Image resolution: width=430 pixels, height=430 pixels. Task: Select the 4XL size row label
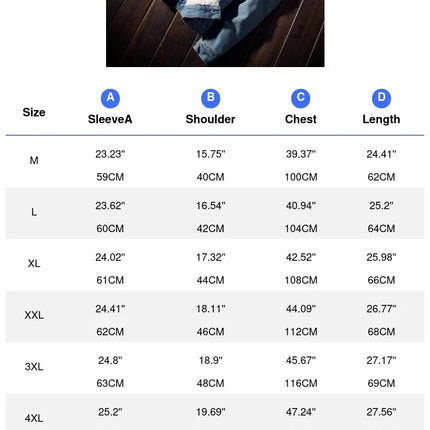point(34,418)
